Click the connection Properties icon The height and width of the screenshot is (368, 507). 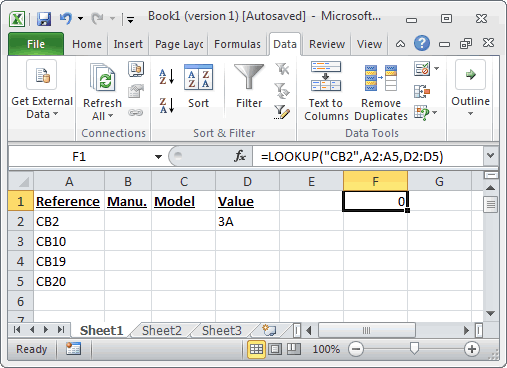click(x=136, y=91)
